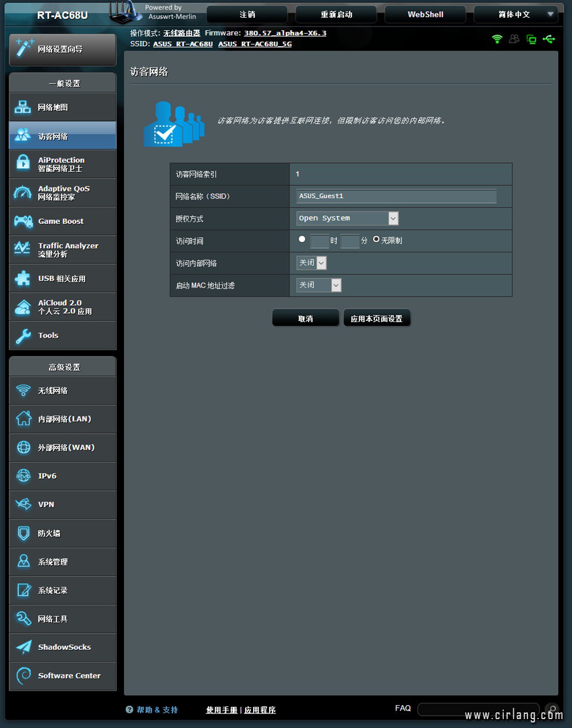572x728 pixels.
Task: Click the network clients status icon
Action: pyautogui.click(x=531, y=39)
